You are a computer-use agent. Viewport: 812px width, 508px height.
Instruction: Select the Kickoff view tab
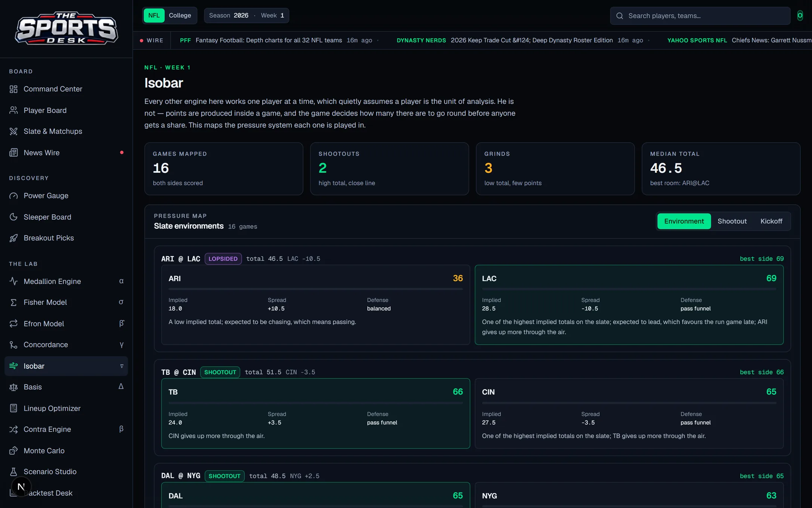[771, 221]
